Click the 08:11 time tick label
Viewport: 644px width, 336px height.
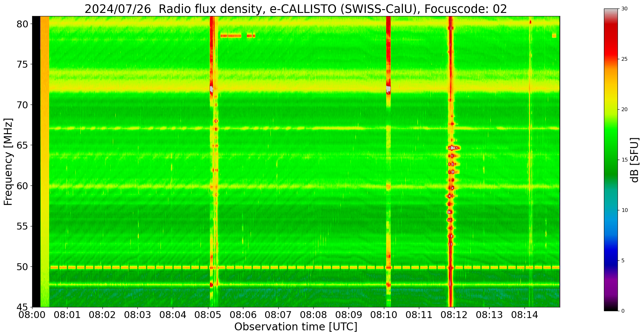coord(419,315)
